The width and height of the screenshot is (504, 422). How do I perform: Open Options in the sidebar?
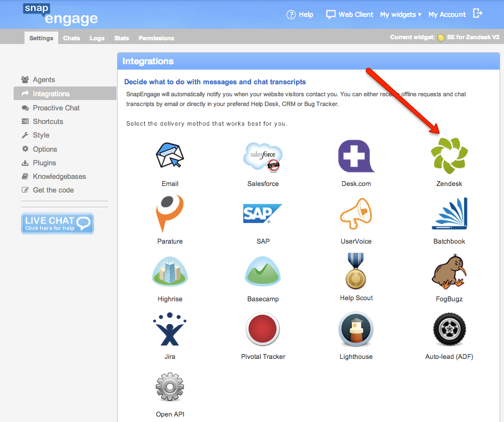coord(45,149)
